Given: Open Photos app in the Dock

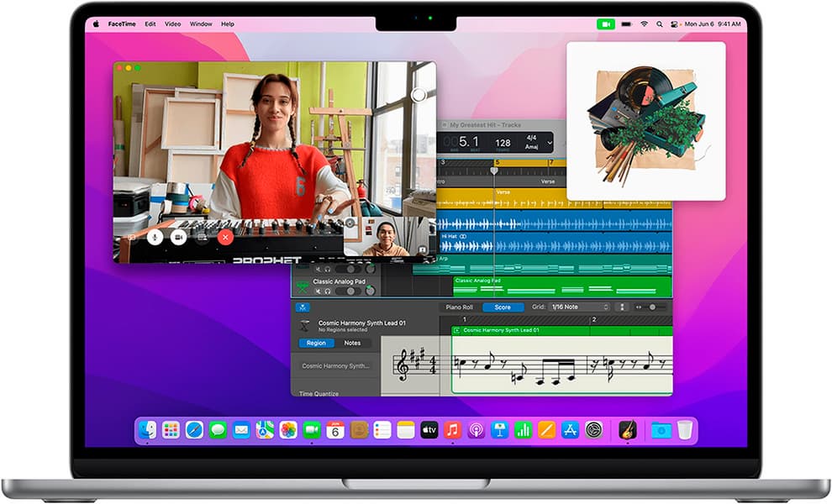Looking at the screenshot, I should click(288, 430).
